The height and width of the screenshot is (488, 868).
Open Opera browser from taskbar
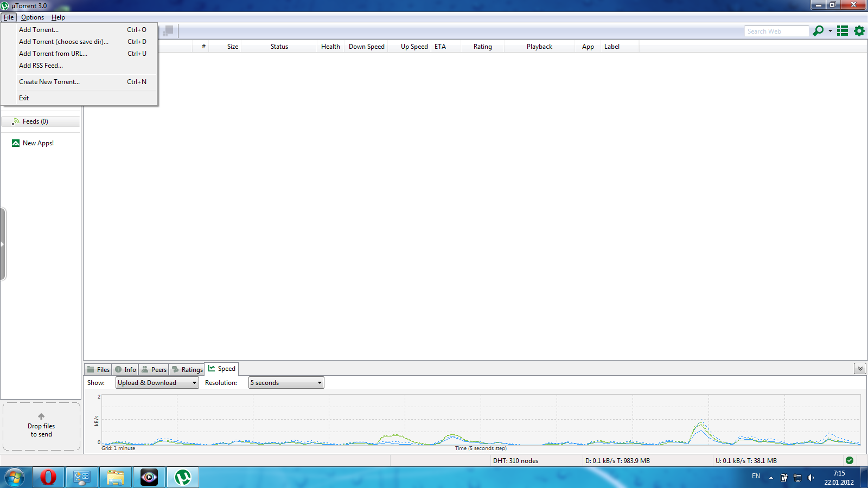(x=48, y=477)
